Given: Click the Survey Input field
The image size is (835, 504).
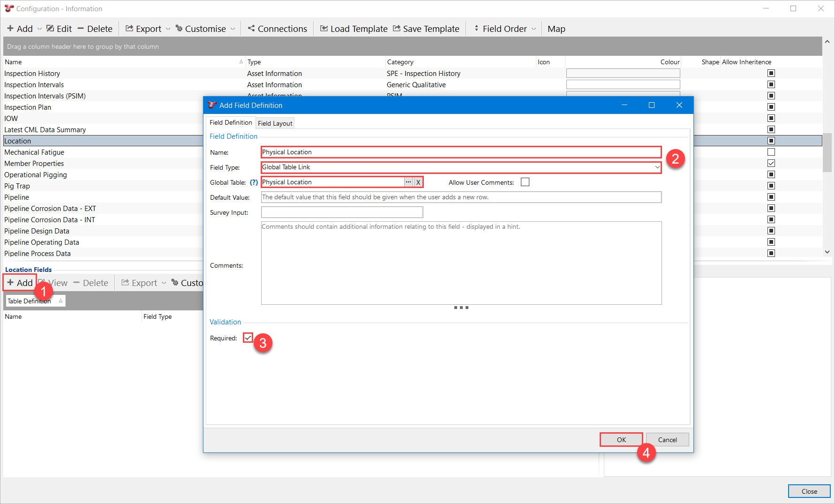Looking at the screenshot, I should coord(342,212).
